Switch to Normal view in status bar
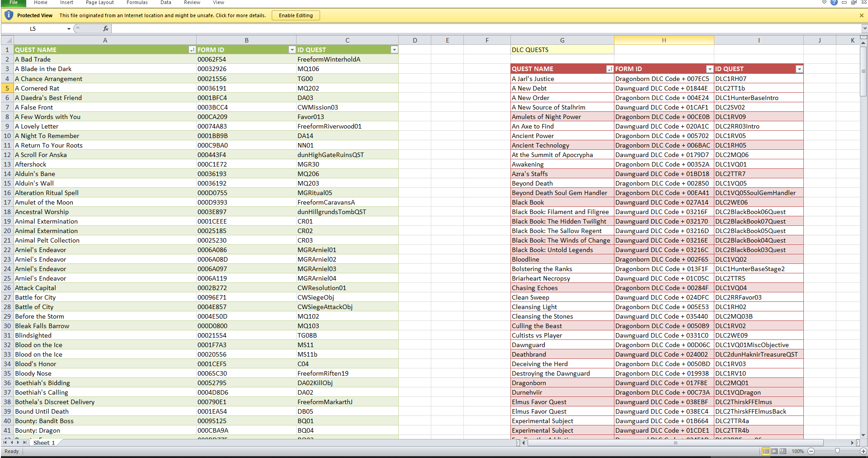This screenshot has height=458, width=868. pyautogui.click(x=766, y=451)
